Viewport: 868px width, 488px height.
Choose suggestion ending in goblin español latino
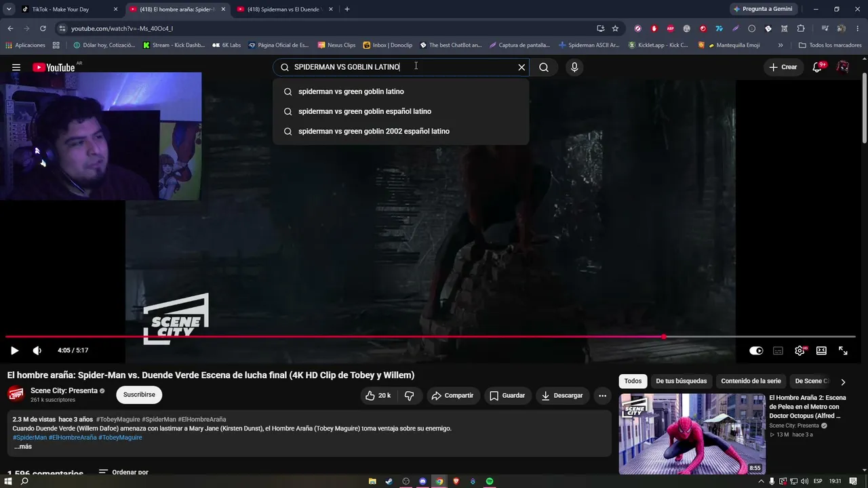coord(401,111)
